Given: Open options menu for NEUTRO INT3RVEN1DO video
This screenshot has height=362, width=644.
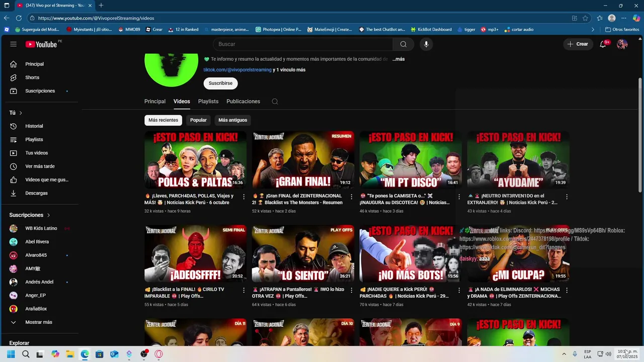Looking at the screenshot, I should (567, 197).
